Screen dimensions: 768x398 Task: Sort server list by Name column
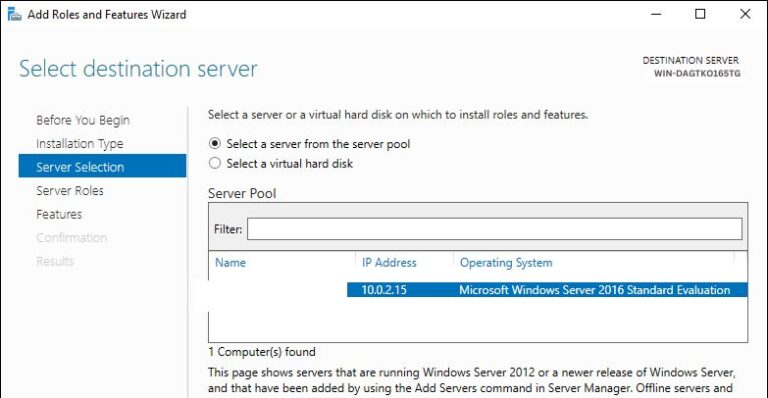[230, 262]
